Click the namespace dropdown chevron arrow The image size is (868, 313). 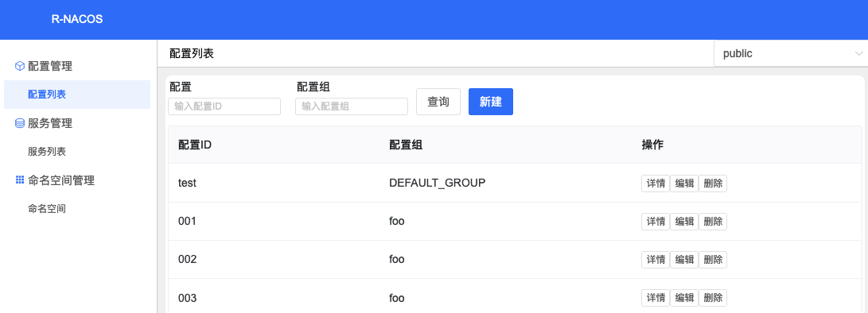[858, 54]
